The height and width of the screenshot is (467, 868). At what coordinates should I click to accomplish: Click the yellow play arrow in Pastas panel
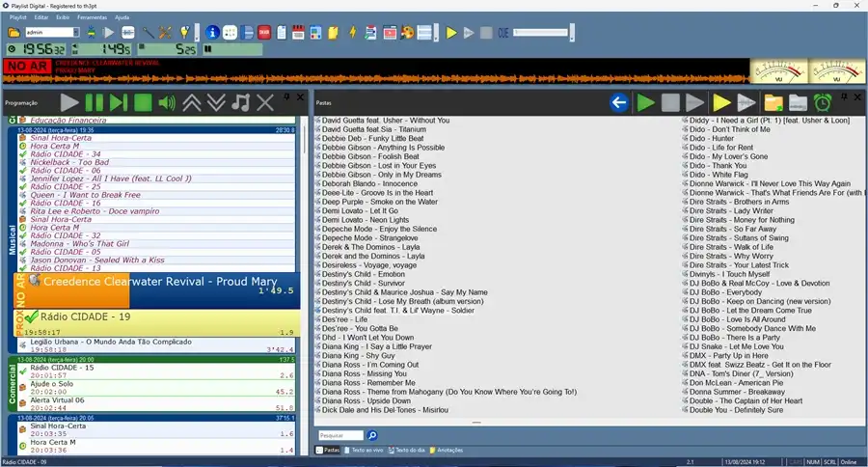tap(721, 102)
